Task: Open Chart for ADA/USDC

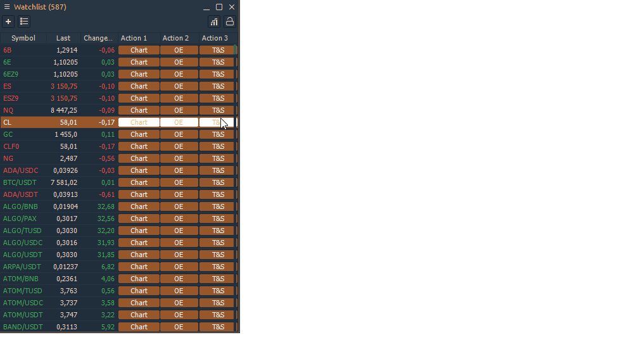Action: pyautogui.click(x=139, y=170)
